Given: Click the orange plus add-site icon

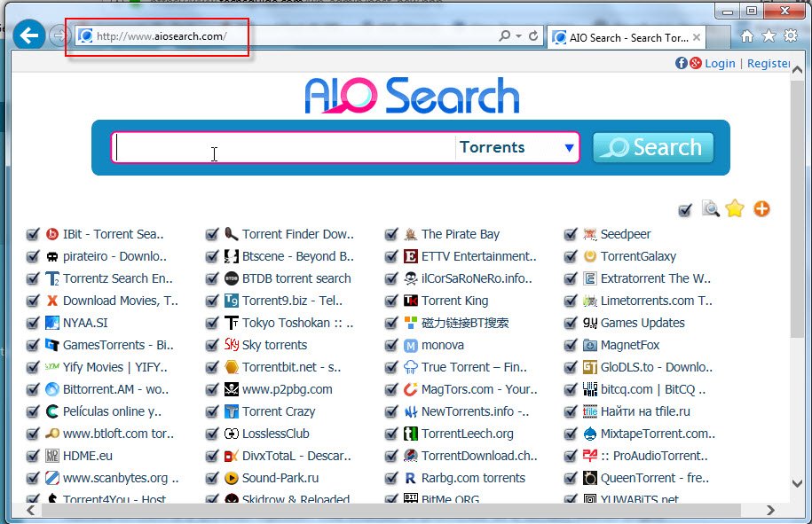Looking at the screenshot, I should pos(761,209).
